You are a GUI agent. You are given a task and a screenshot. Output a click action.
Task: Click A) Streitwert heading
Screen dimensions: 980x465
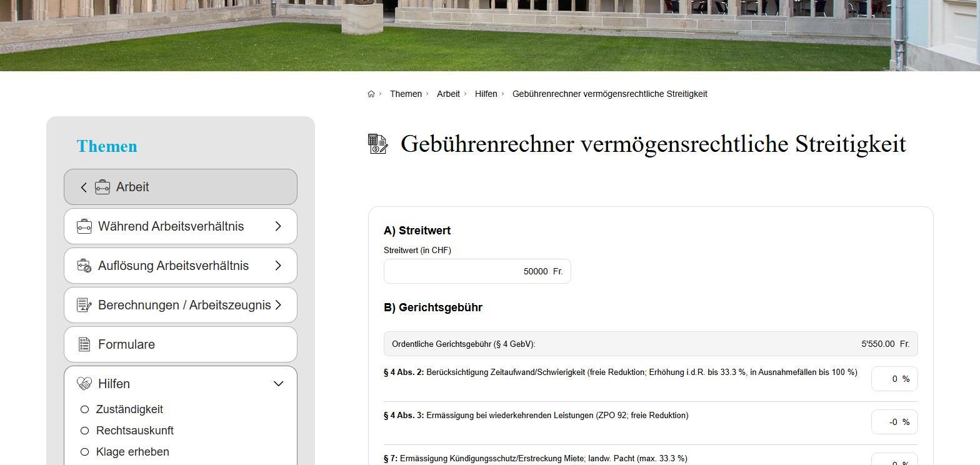(417, 231)
